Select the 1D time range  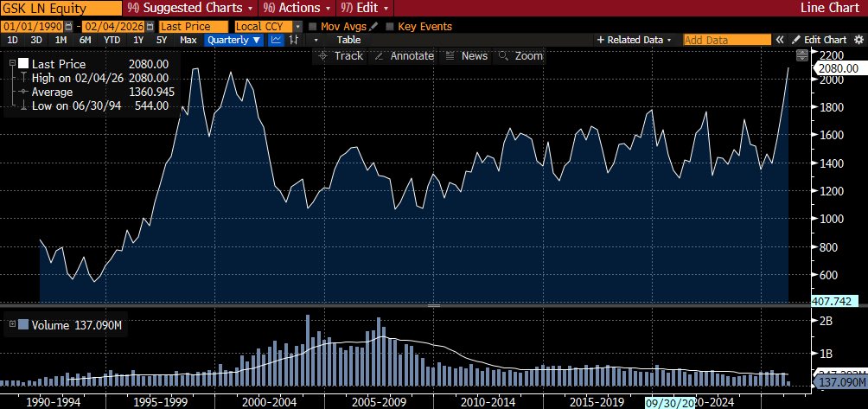pyautogui.click(x=12, y=40)
